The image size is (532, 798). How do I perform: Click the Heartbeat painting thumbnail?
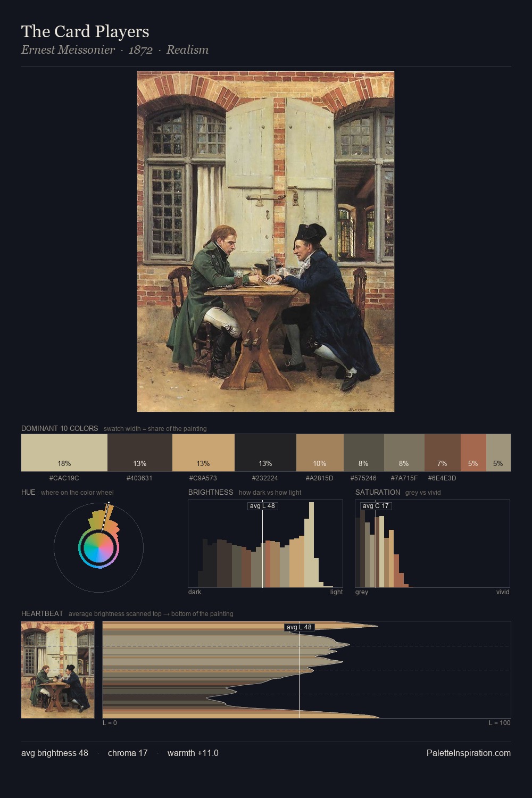pos(58,670)
